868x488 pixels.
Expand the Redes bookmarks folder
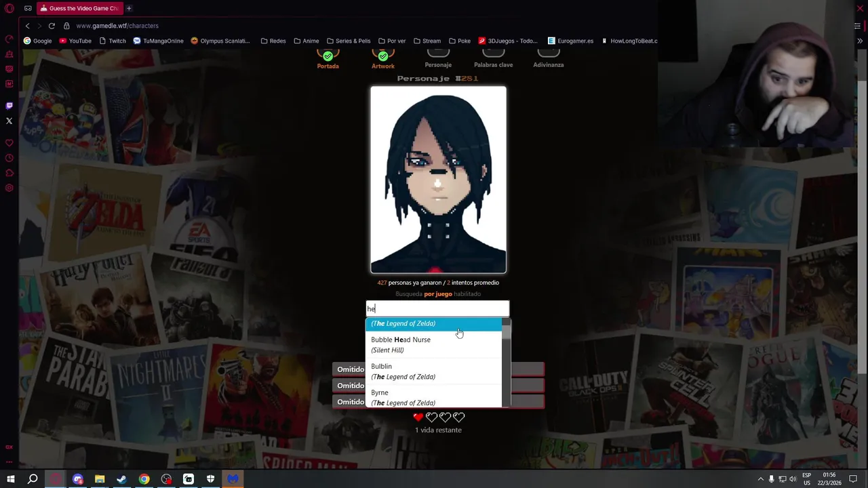coord(273,41)
